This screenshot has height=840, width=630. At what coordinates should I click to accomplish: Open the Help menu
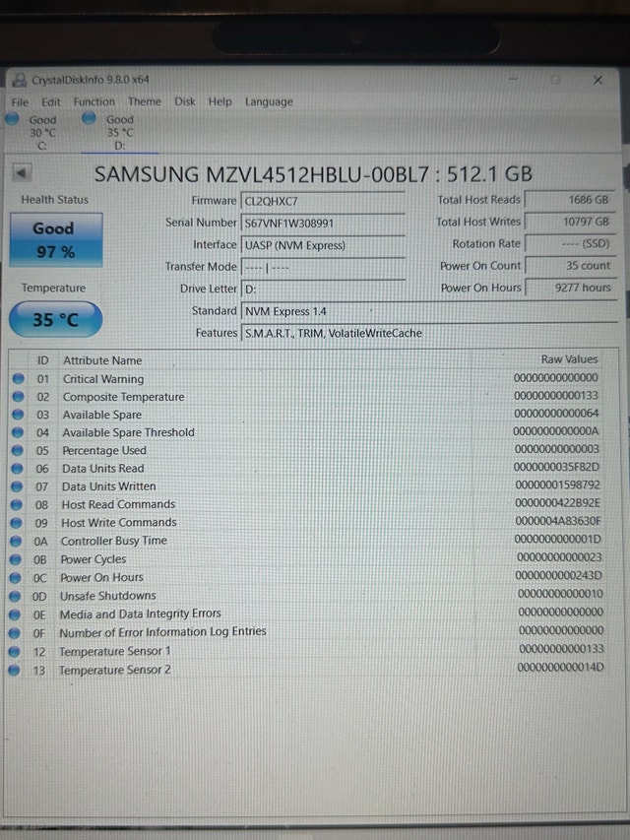220,101
